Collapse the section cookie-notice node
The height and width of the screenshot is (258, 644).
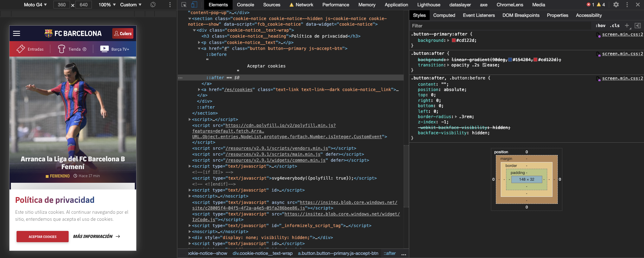(190, 19)
